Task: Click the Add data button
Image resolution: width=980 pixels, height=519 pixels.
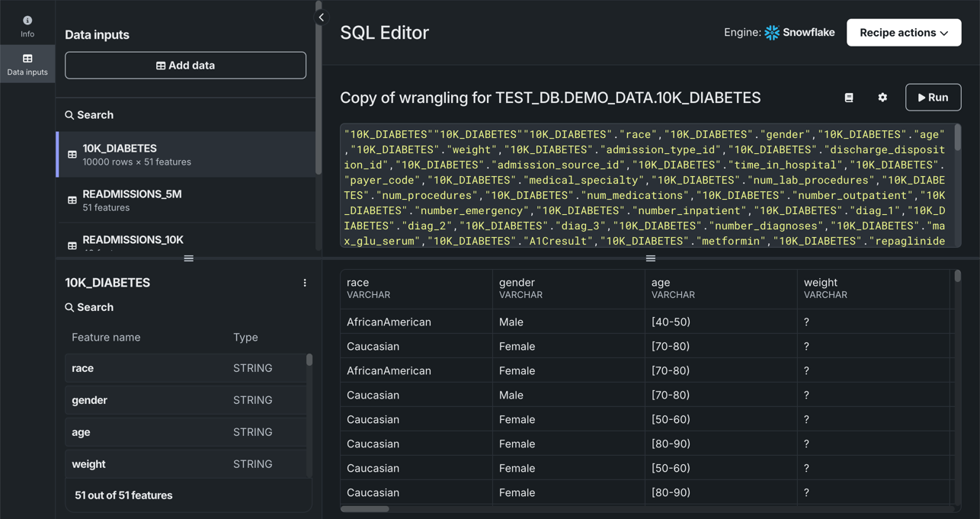Action: [x=185, y=66]
